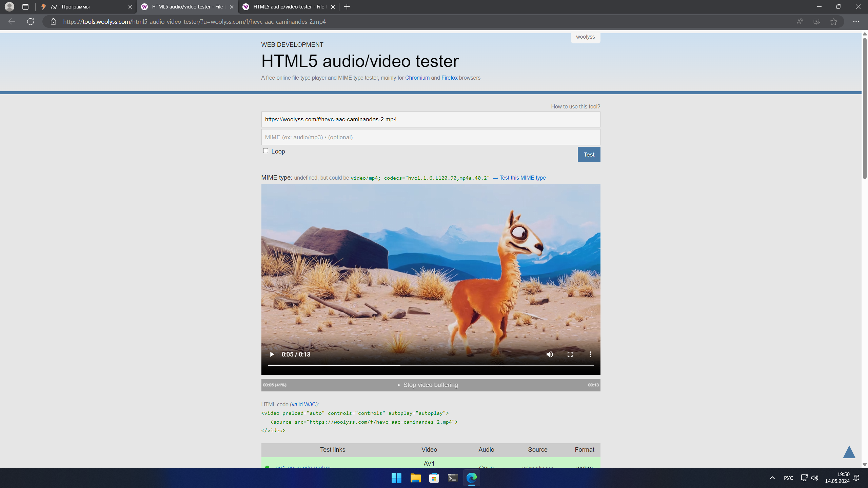
Task: Open the browser profile icon
Action: 9,6
